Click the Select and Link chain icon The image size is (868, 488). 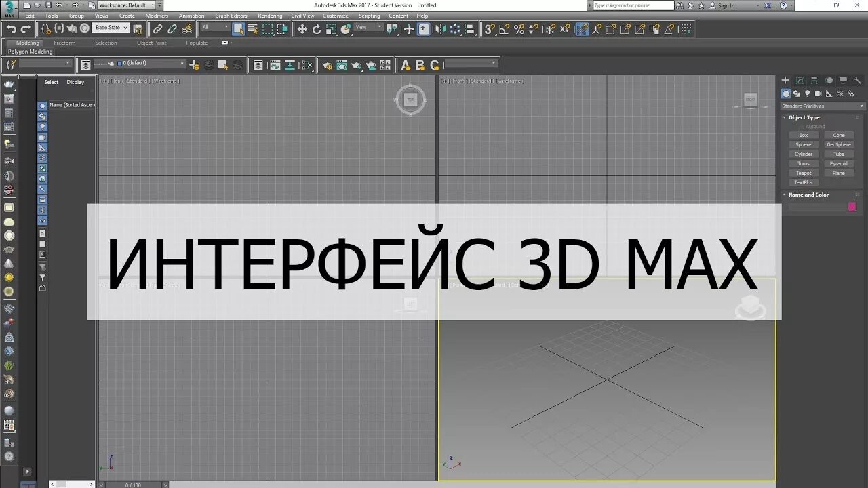[157, 29]
